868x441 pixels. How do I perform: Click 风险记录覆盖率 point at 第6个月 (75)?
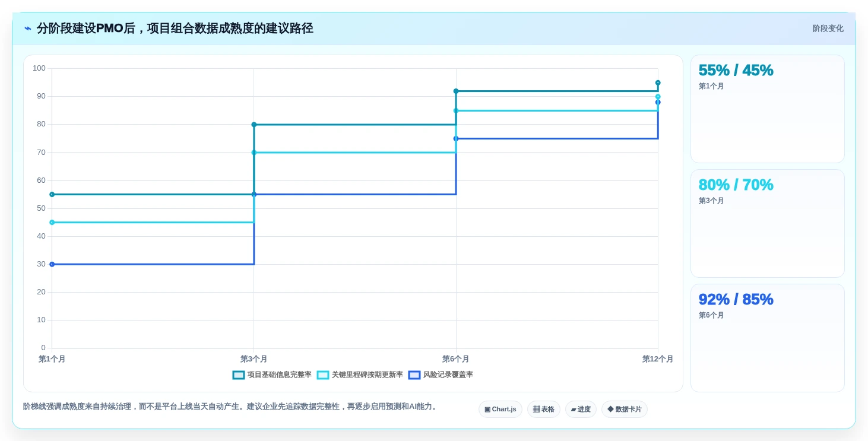click(456, 139)
